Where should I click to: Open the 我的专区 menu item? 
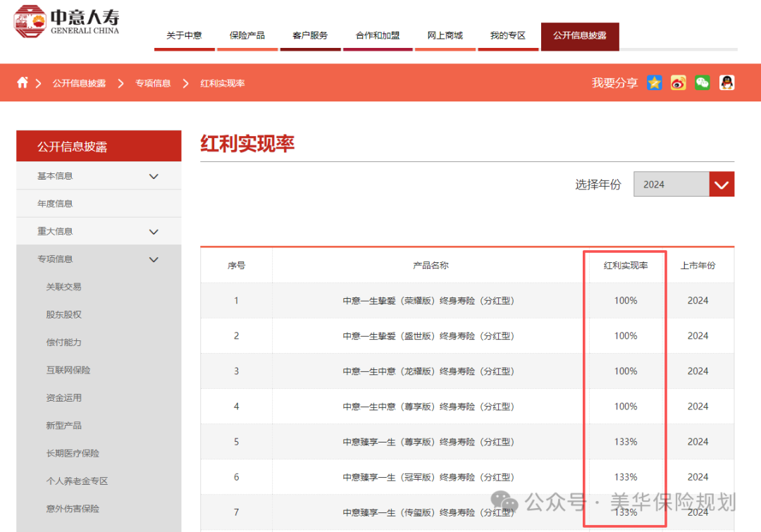508,32
